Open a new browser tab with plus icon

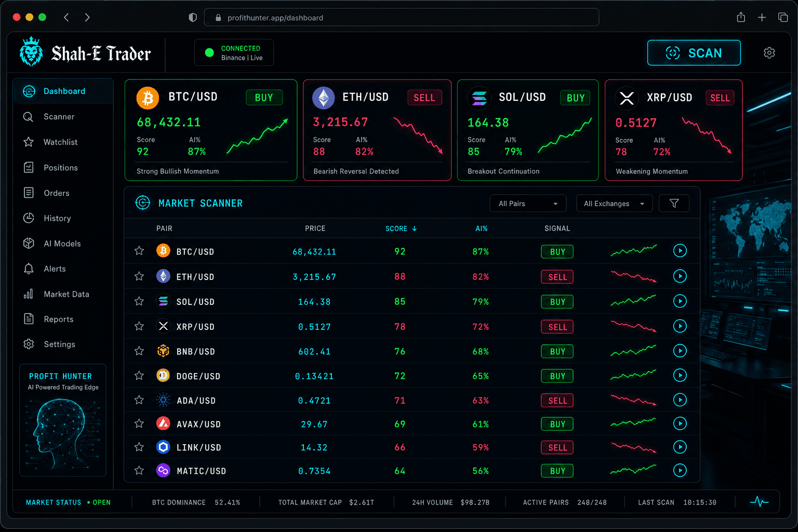pyautogui.click(x=762, y=17)
